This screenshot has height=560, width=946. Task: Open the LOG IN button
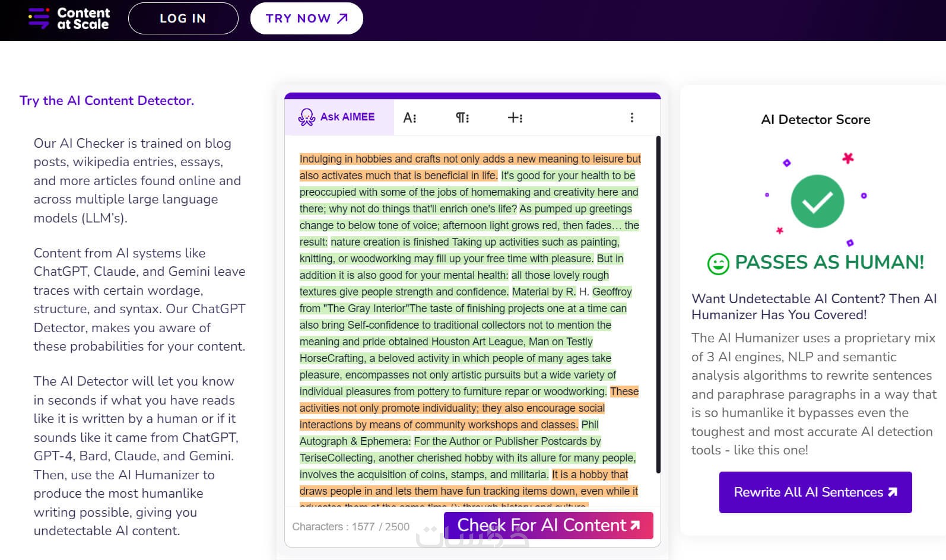pyautogui.click(x=183, y=18)
